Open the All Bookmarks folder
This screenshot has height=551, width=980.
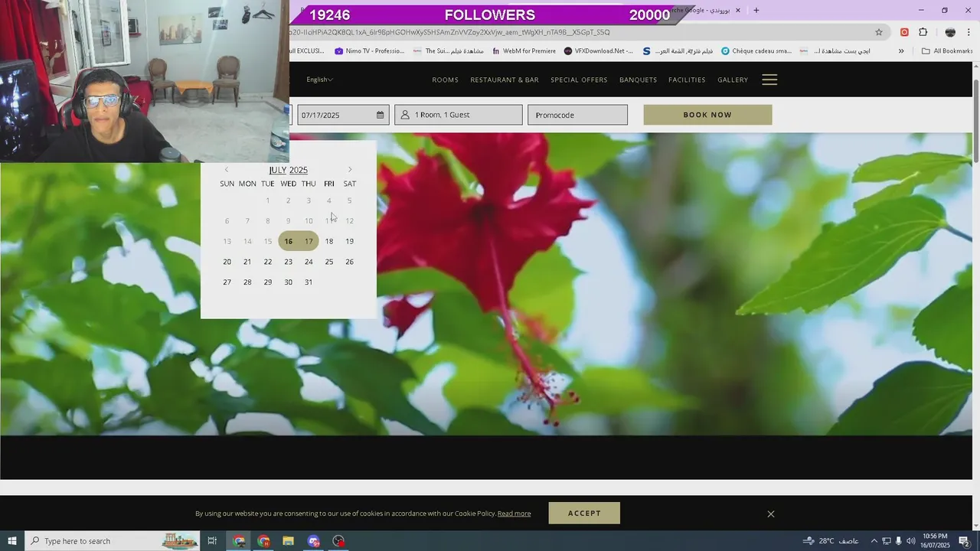(947, 51)
